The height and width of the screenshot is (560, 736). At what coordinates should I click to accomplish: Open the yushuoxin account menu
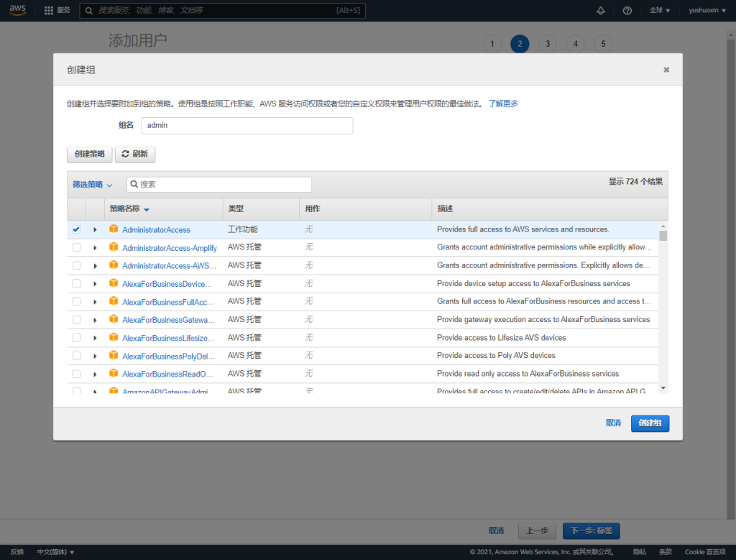pyautogui.click(x=707, y=11)
